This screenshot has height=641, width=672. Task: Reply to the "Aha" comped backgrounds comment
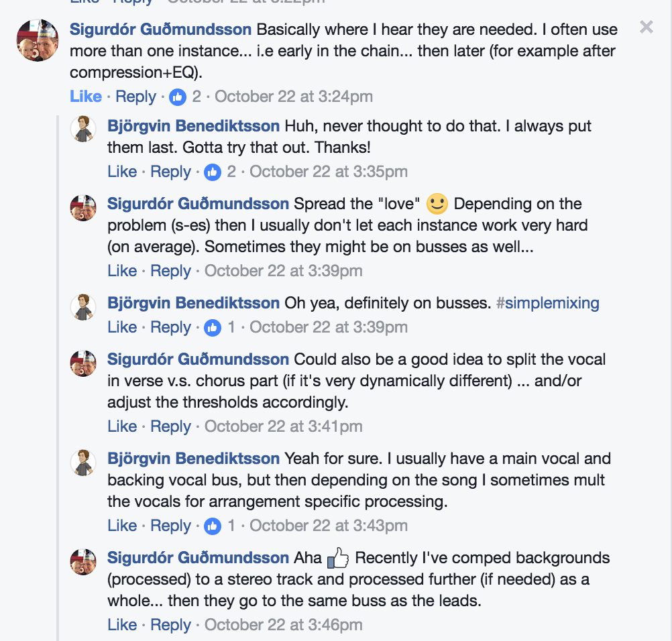click(x=170, y=625)
